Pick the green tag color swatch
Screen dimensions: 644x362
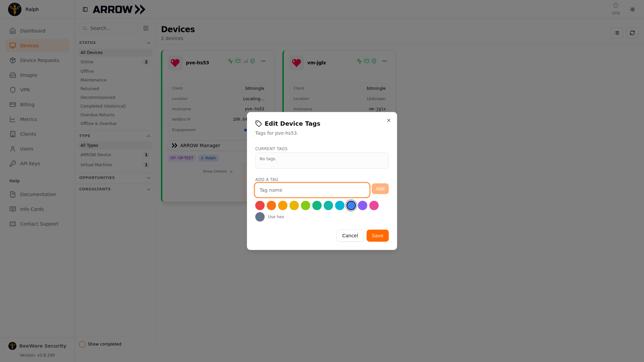coord(317,205)
